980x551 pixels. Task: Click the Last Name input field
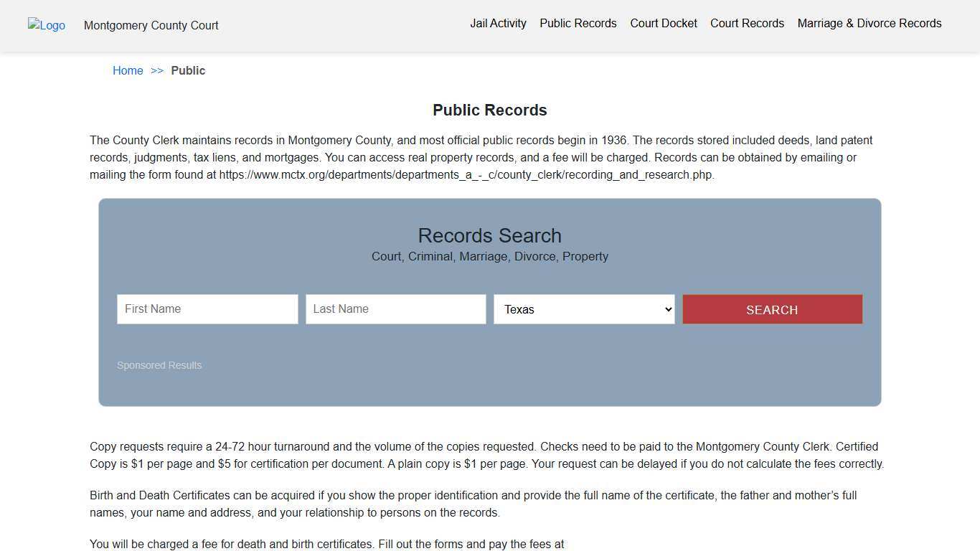tap(395, 309)
